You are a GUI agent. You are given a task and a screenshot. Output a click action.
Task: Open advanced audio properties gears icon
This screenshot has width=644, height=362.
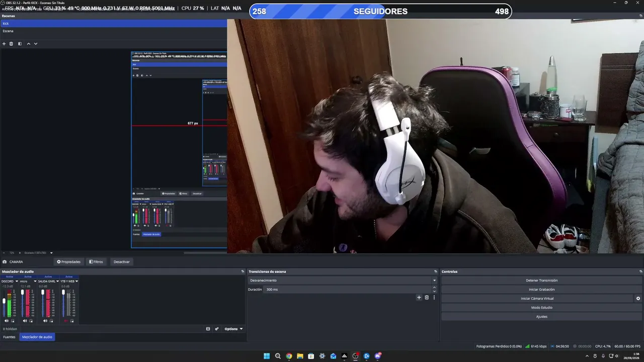[x=217, y=329]
